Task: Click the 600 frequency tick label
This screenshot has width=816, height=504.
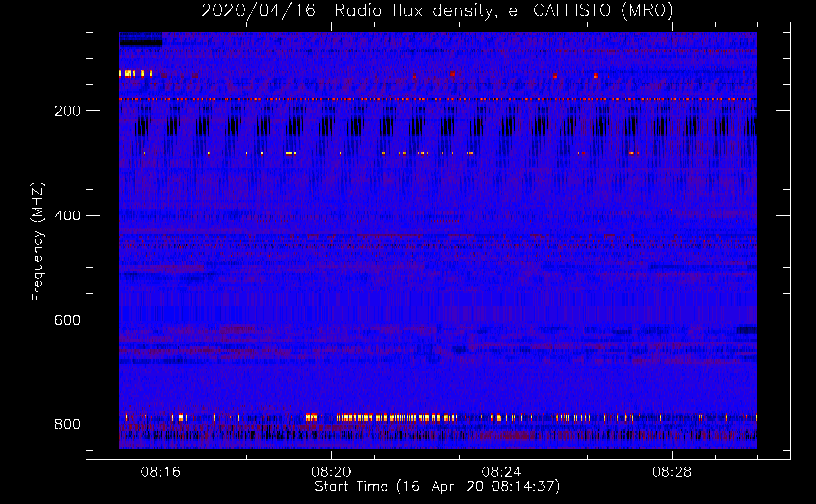Action: (x=68, y=321)
